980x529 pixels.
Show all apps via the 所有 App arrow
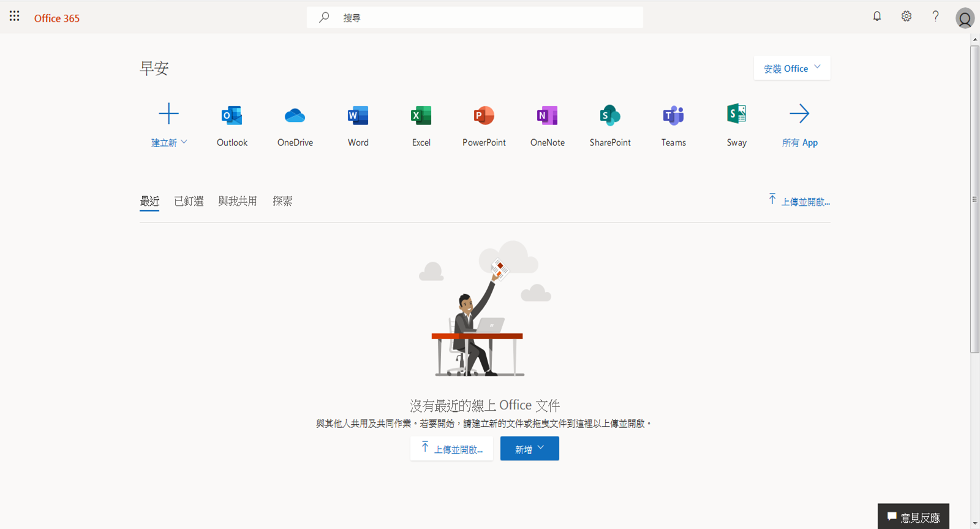(x=800, y=126)
